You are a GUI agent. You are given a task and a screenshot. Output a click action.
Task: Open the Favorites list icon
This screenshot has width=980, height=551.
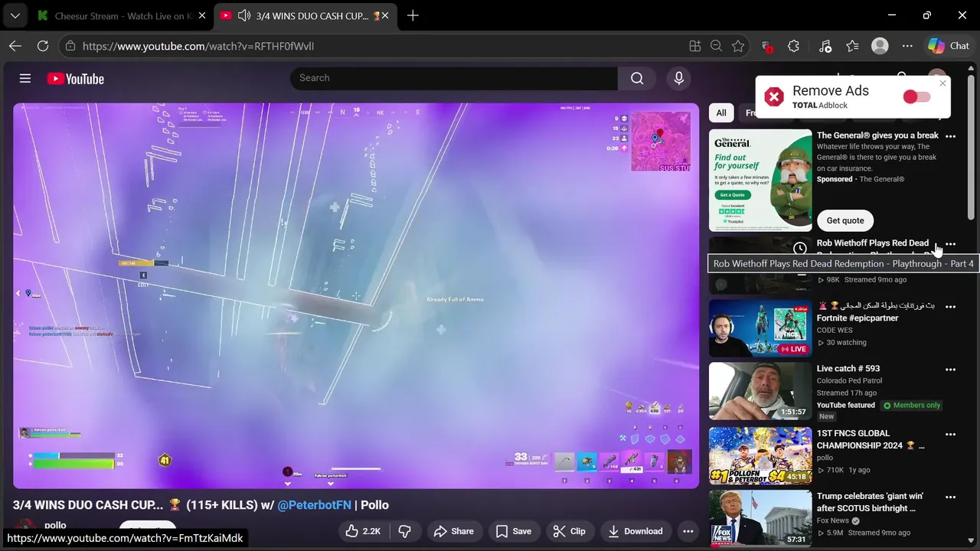[x=853, y=46]
